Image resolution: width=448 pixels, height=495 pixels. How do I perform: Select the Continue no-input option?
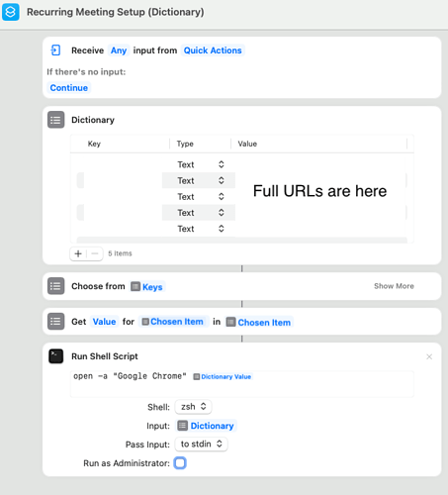click(x=69, y=88)
